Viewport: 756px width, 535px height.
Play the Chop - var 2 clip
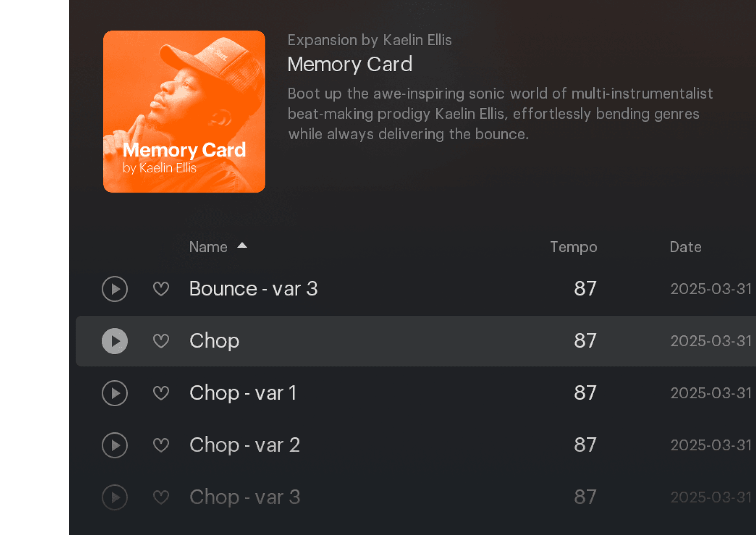point(115,445)
